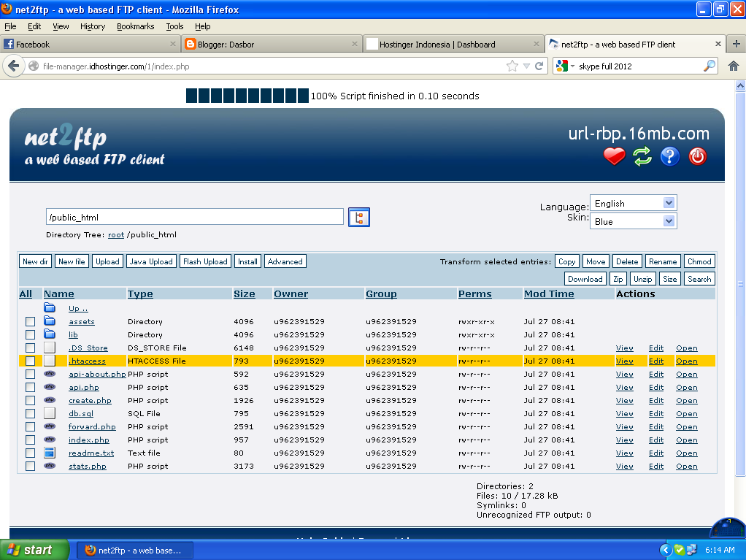Click the api.php PHP file icon
This screenshot has width=746, height=560.
[x=50, y=387]
